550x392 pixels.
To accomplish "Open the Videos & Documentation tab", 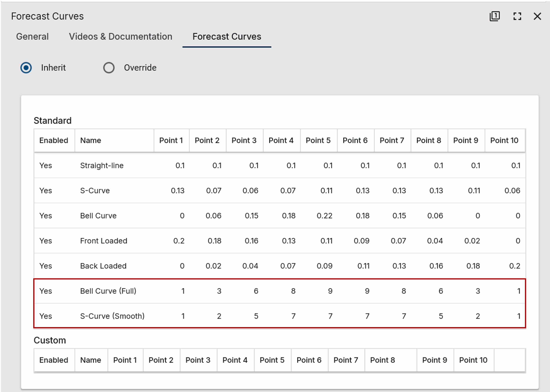I will (x=120, y=37).
